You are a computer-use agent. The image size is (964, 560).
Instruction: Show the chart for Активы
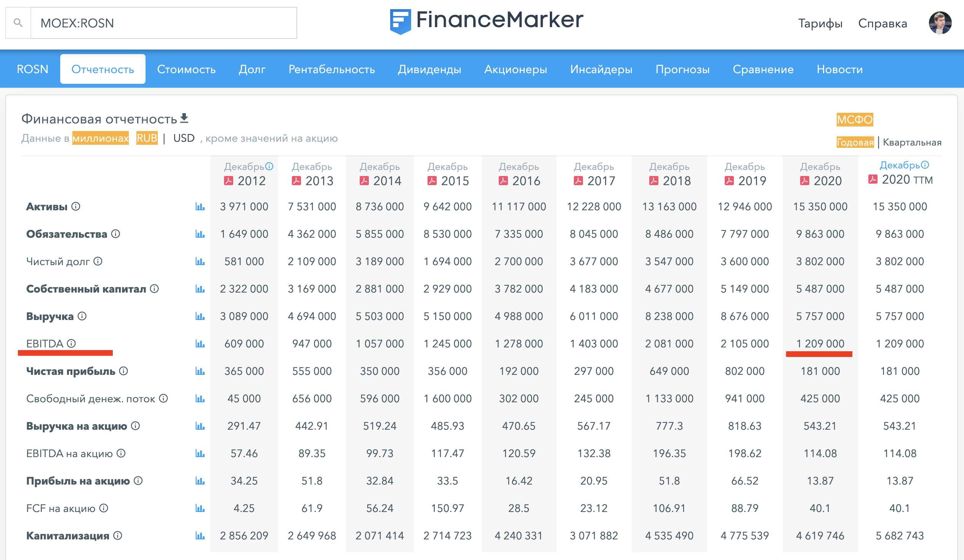click(200, 206)
